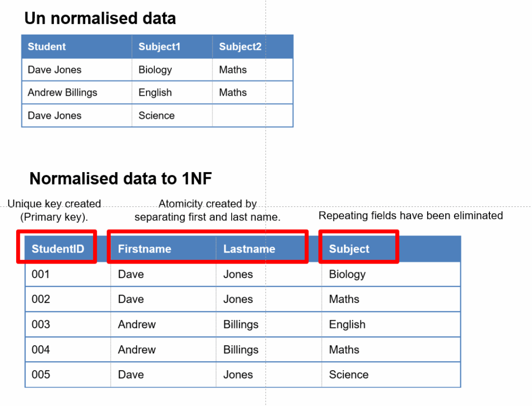Viewport: 532px width, 406px height.
Task: Click the Subject header in 1NF table
Action: coord(349,249)
